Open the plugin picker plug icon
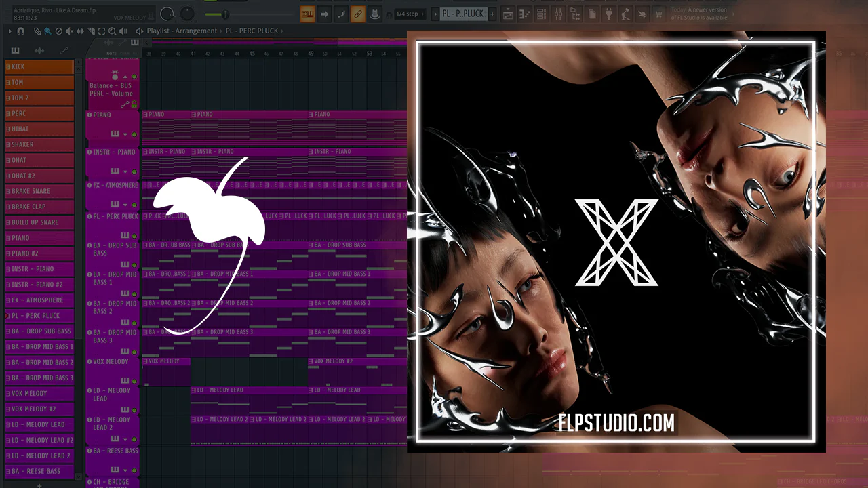868x488 pixels. tap(608, 14)
